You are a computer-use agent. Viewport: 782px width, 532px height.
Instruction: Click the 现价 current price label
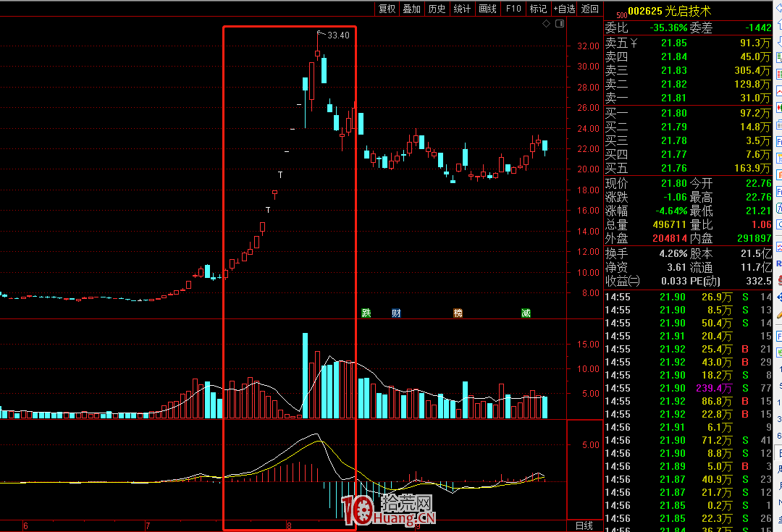[x=616, y=183]
